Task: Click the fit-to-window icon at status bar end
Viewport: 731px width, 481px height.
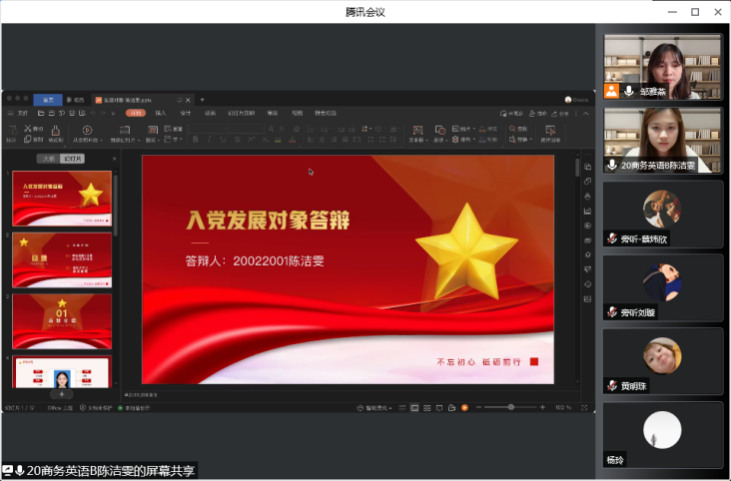Action: pyautogui.click(x=584, y=407)
